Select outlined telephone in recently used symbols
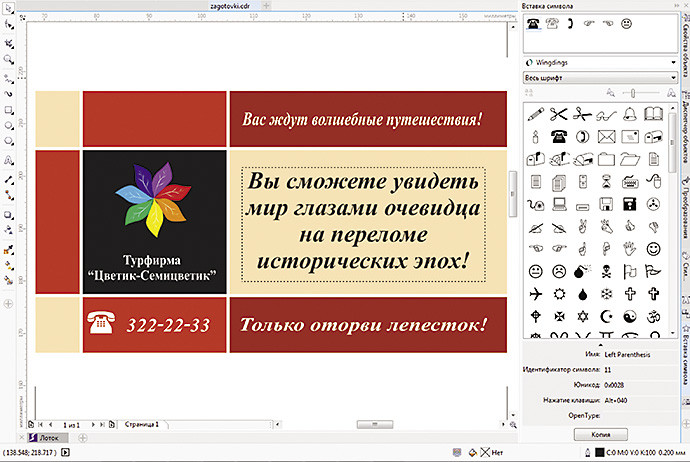This screenshot has height=462, width=690. (552, 23)
